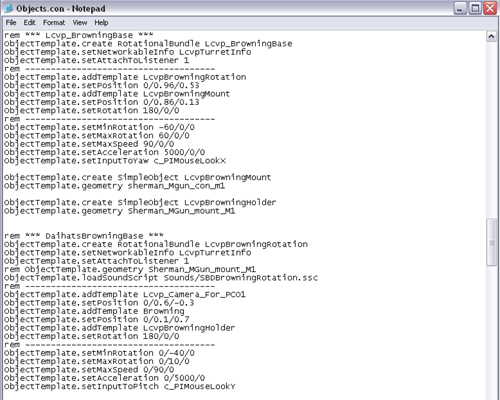Open the Help menu
The height and width of the screenshot is (400, 500).
(101, 23)
